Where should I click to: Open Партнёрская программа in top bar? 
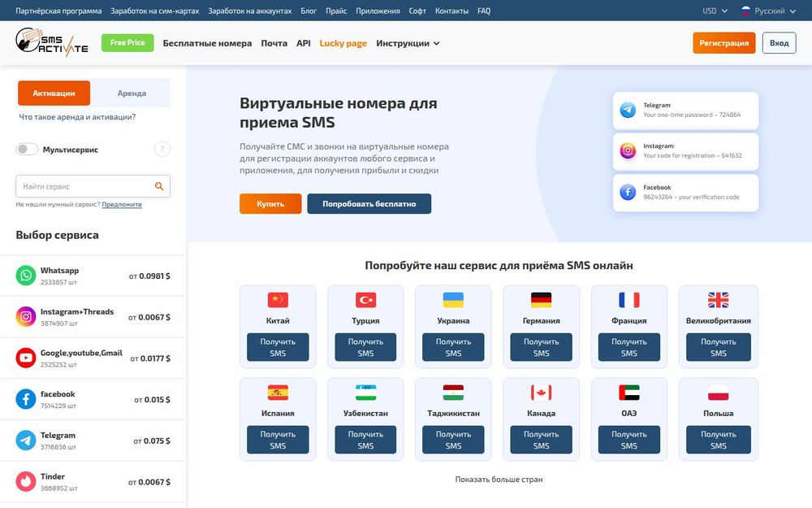(x=58, y=11)
